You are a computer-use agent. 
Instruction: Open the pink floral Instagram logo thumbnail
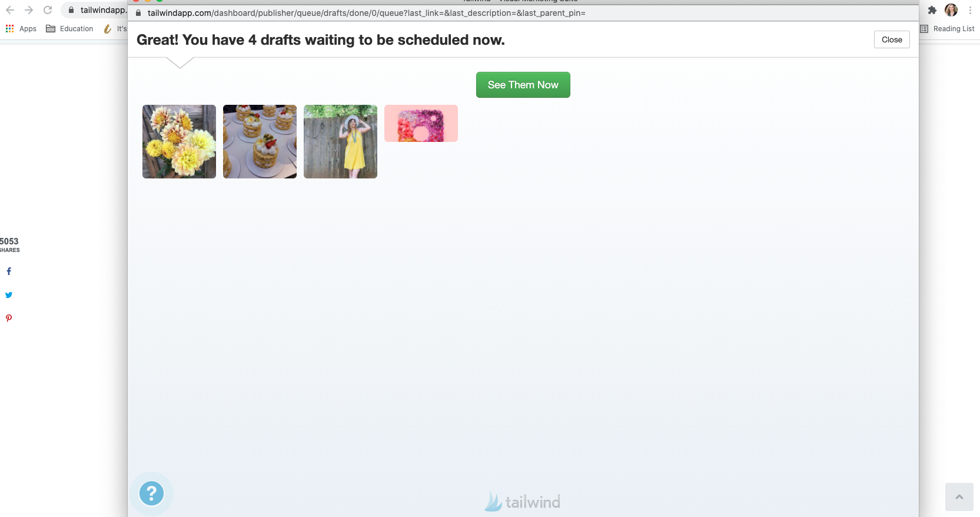(421, 123)
